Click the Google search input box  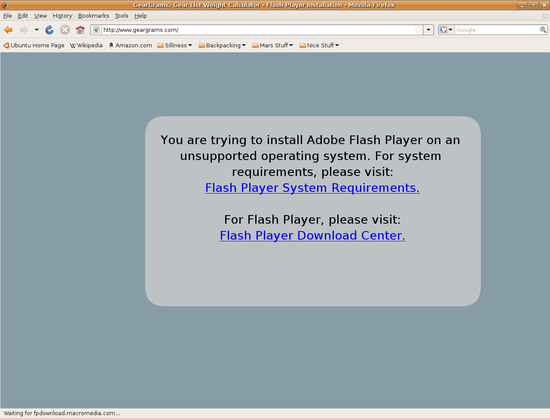coord(497,30)
